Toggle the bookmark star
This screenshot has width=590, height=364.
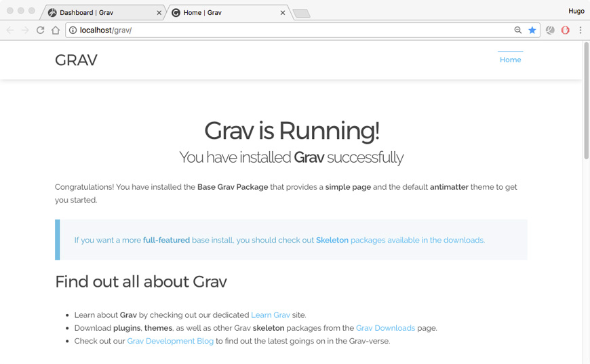pyautogui.click(x=532, y=30)
